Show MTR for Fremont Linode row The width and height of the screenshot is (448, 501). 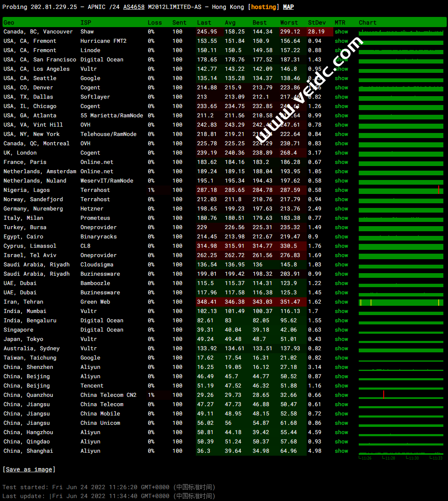341,50
